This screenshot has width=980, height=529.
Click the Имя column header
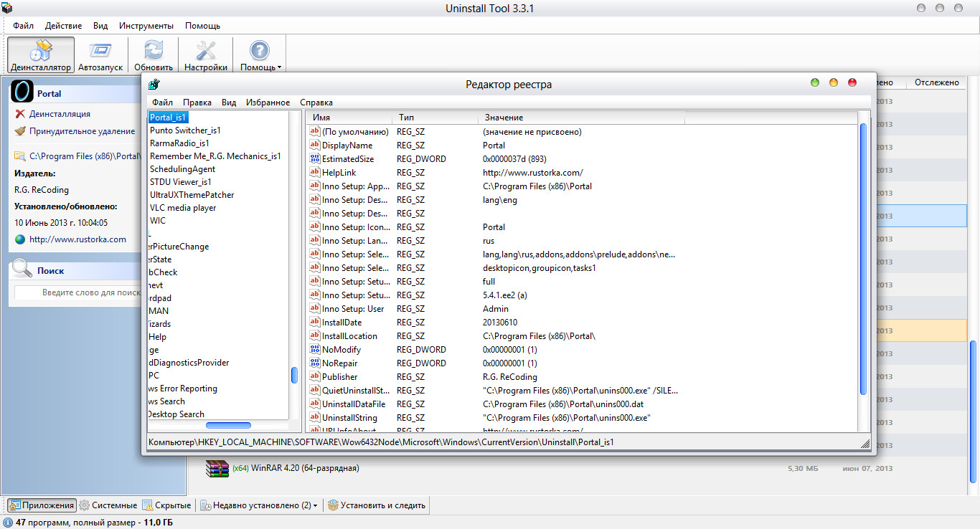click(x=349, y=118)
